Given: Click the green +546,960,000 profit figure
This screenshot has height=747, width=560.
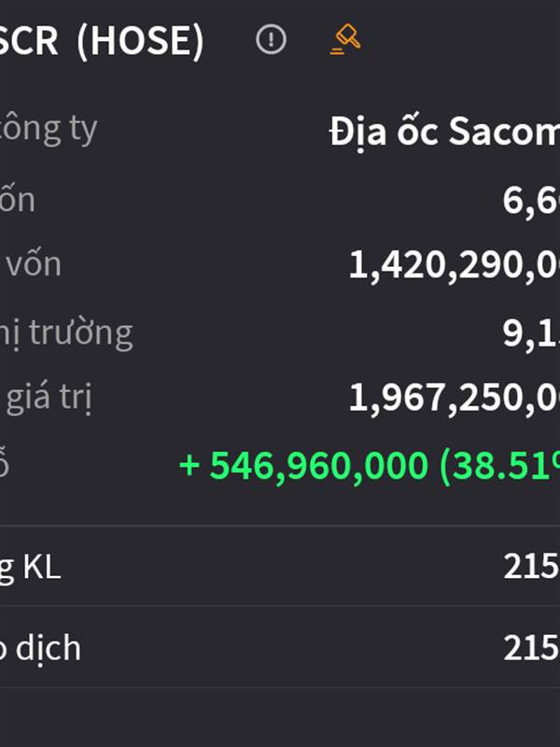Looking at the screenshot, I should pyautogui.click(x=303, y=465).
